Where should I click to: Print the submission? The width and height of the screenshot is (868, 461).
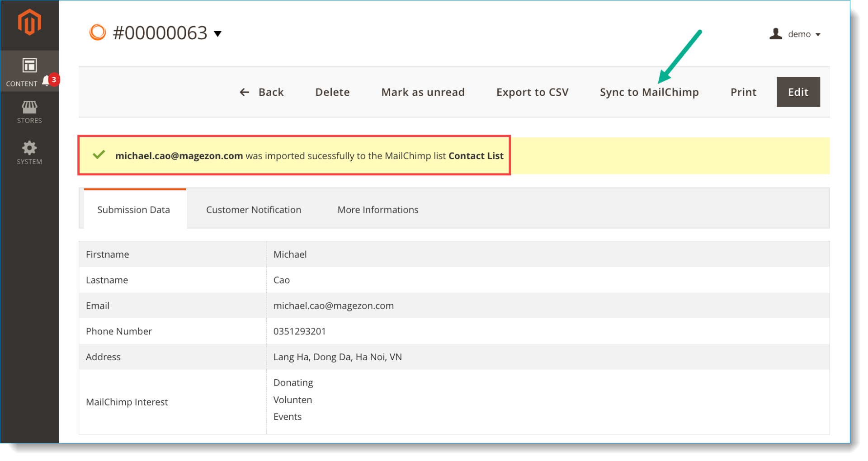point(743,92)
